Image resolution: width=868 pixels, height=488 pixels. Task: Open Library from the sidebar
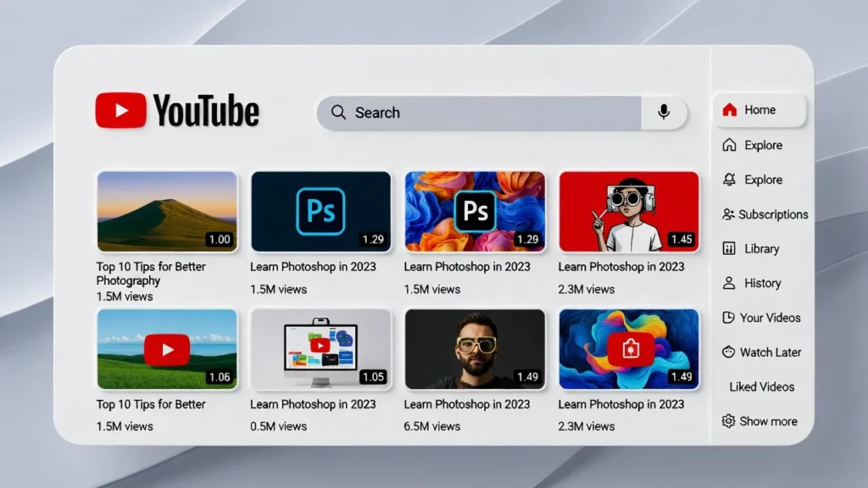coord(751,248)
